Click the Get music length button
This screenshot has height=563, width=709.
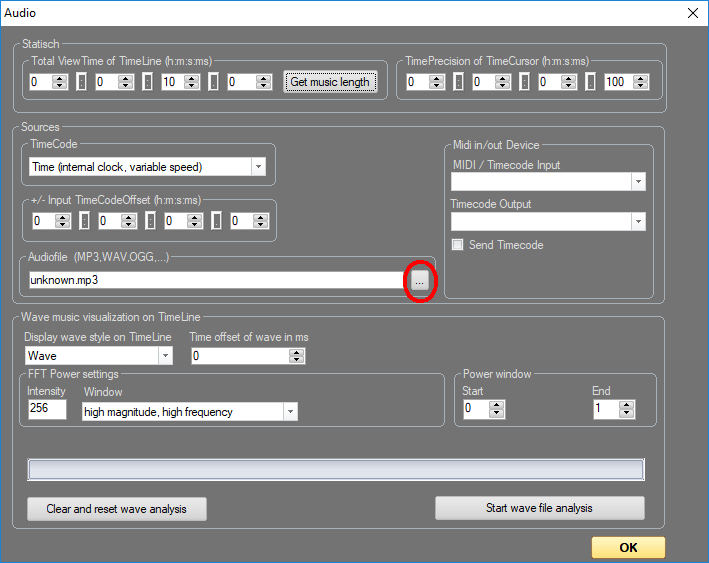coord(330,82)
